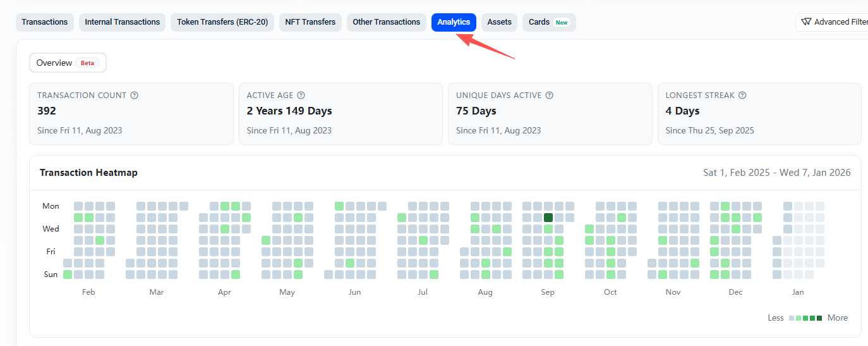Image resolution: width=868 pixels, height=346 pixels.
Task: Select the green Sunday heatmap cell in February
Action: coord(68,275)
